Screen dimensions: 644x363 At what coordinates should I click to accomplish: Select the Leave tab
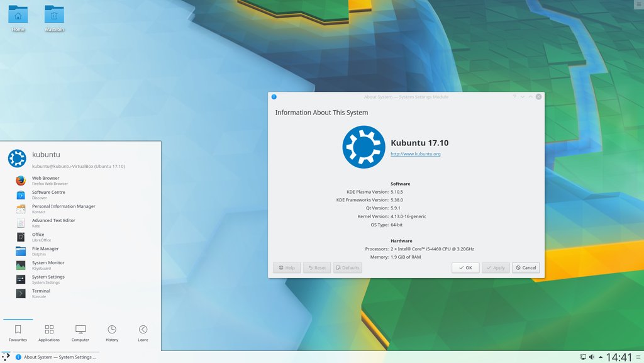point(143,333)
